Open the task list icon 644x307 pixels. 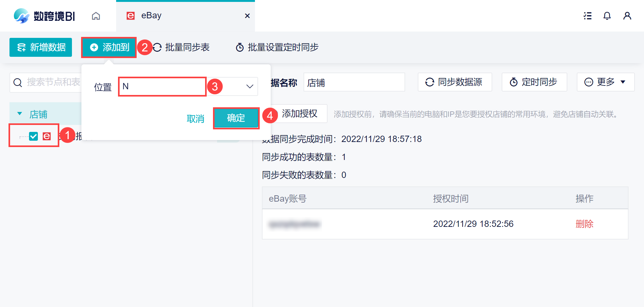588,16
